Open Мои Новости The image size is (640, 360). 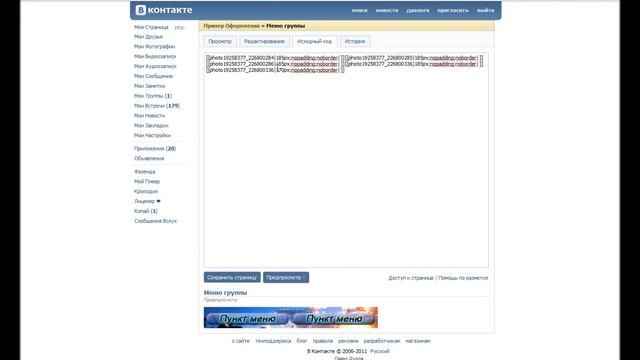click(149, 116)
